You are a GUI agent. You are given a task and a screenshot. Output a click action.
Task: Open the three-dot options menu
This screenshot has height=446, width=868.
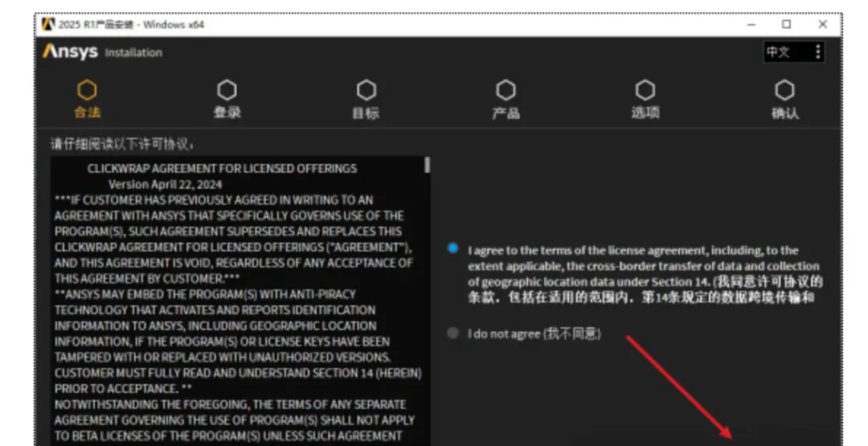(817, 52)
